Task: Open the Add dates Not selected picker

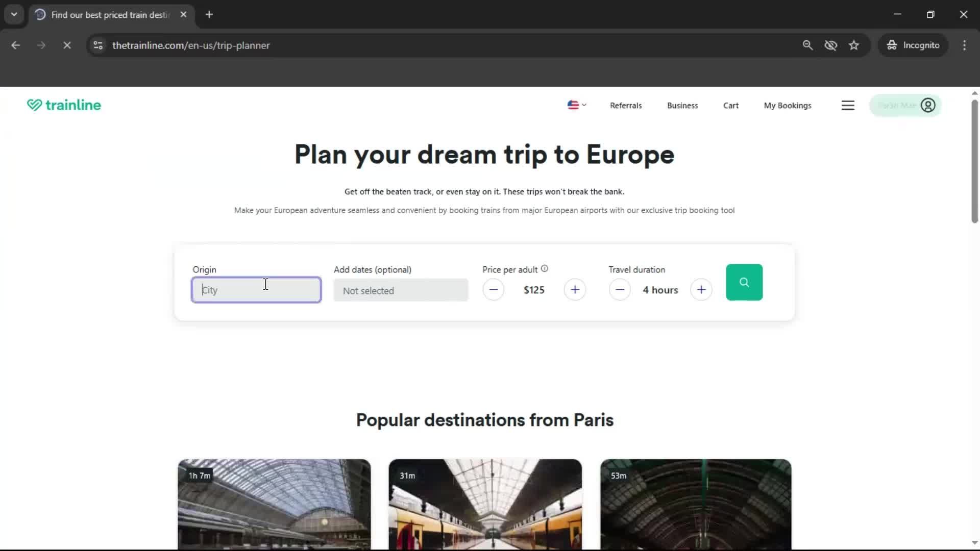Action: [x=401, y=290]
